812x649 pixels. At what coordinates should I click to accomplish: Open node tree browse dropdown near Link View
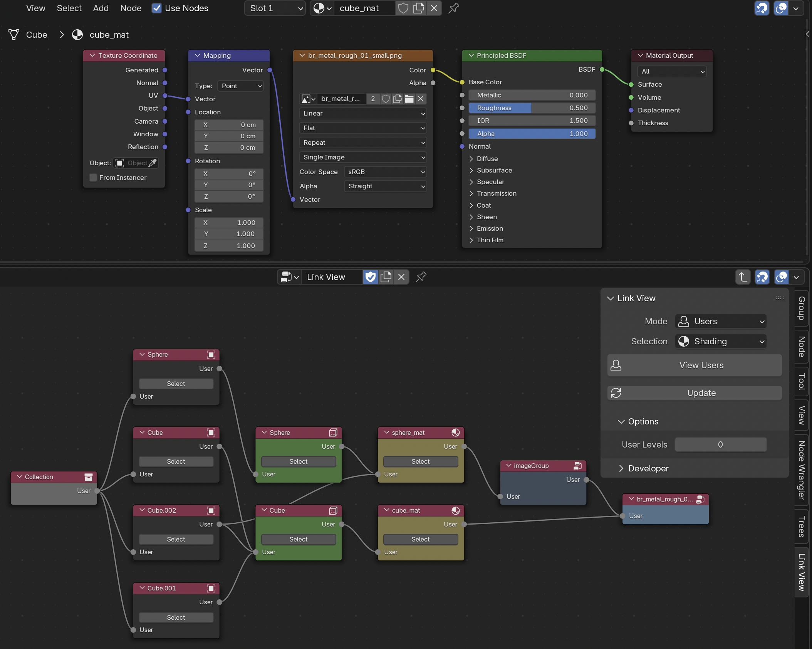[x=290, y=277]
